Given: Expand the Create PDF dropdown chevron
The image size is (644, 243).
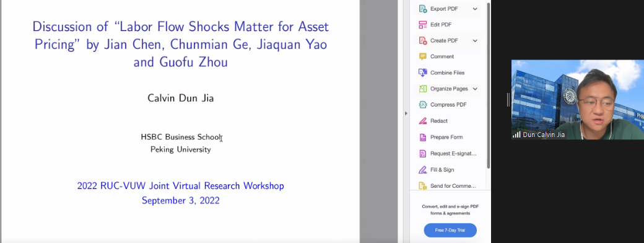Looking at the screenshot, I should (475, 41).
